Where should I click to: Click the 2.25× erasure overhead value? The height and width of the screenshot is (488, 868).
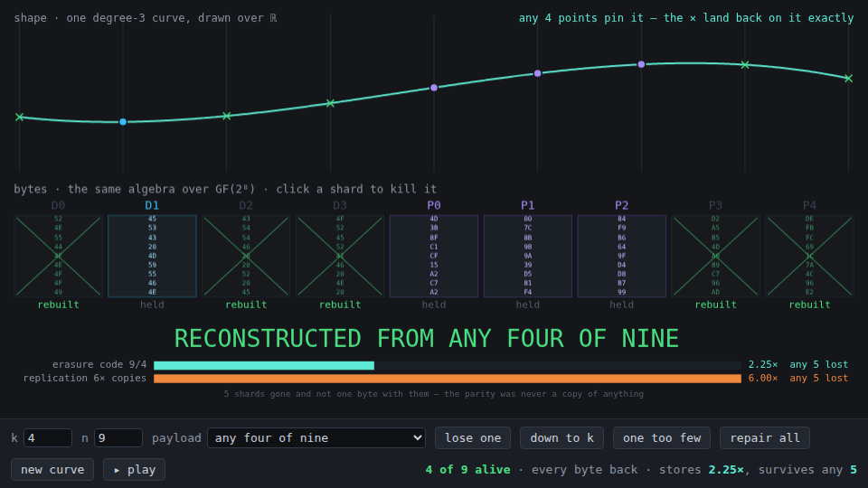click(x=763, y=364)
